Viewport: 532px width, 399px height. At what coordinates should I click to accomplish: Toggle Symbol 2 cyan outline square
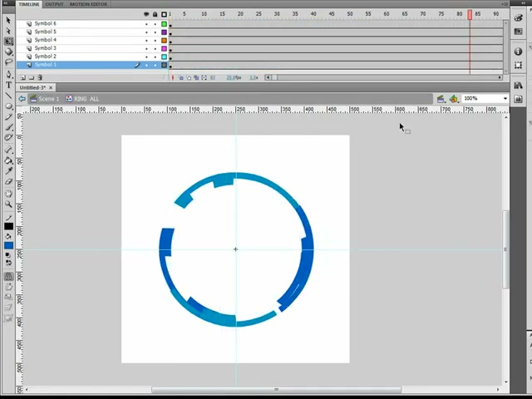[165, 57]
